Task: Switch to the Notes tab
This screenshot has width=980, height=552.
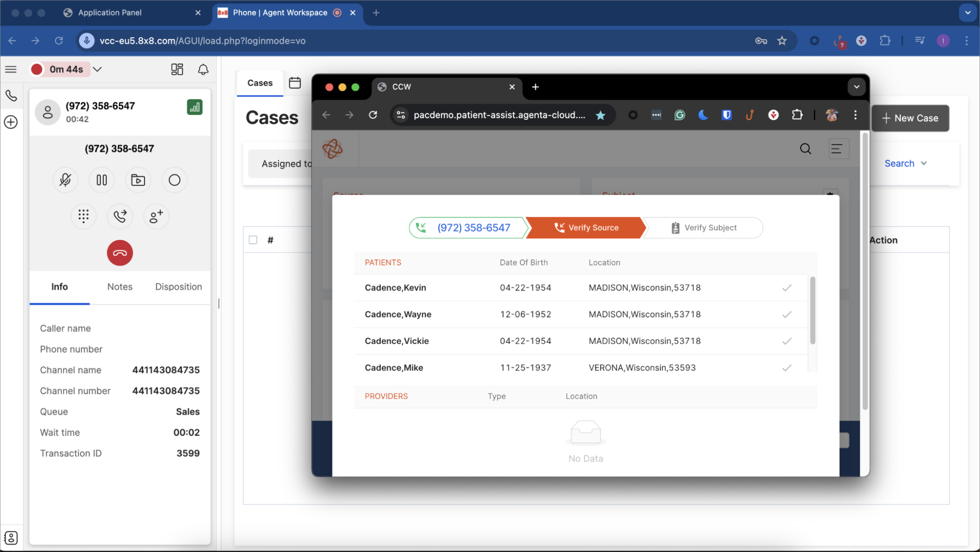Action: [120, 287]
